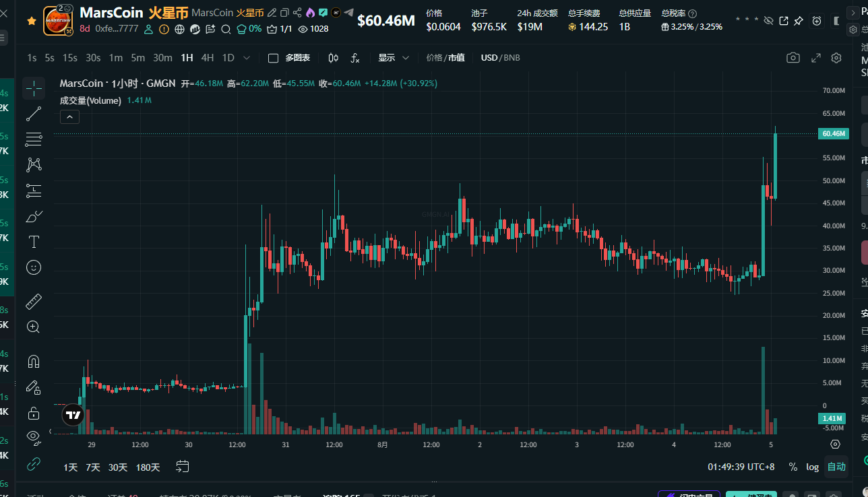Viewport: 868px width, 497px height.
Task: Select the 1s timeframe
Action: pos(32,58)
